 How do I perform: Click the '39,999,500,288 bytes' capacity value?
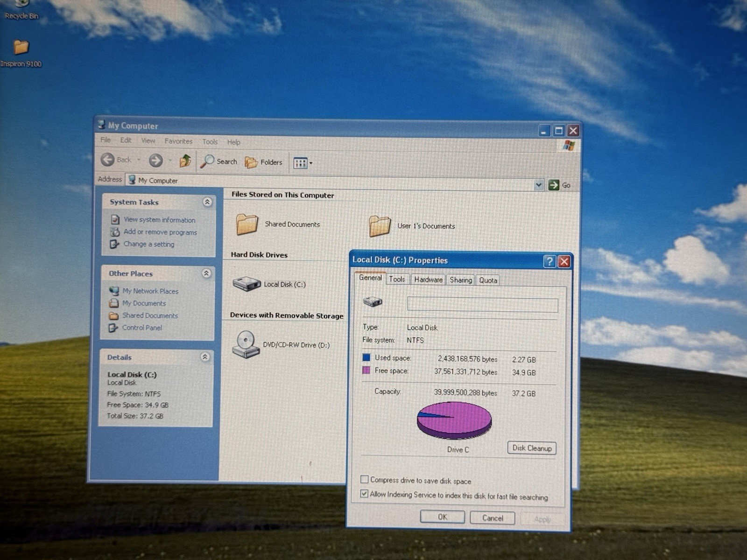coord(465,392)
